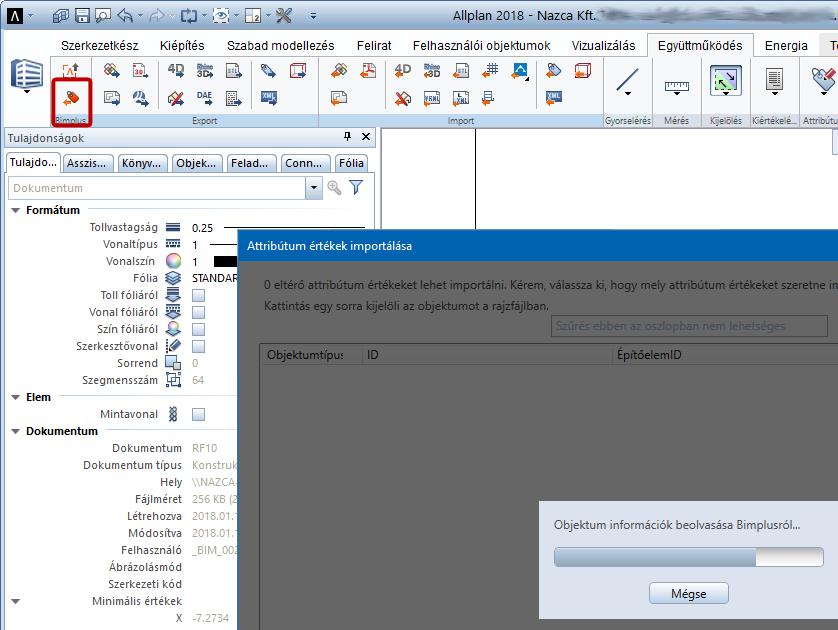Pin the Tulajdonságok panel

(347, 137)
